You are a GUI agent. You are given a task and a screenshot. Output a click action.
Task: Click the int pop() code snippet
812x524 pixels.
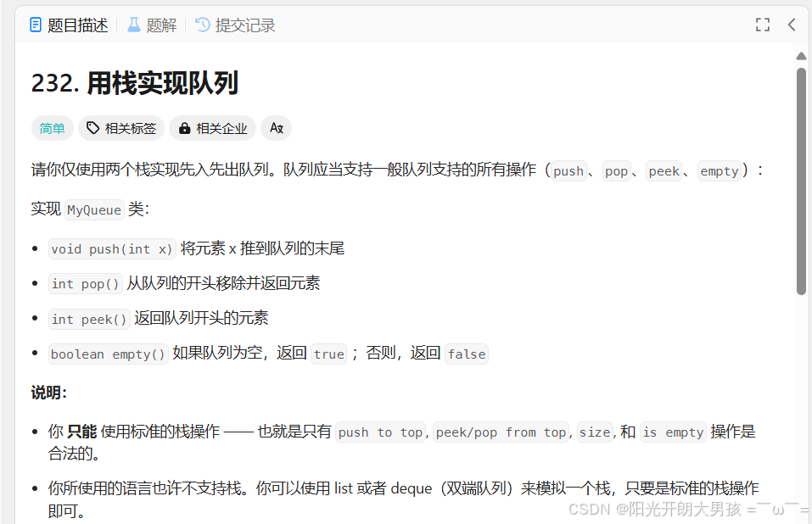pyautogui.click(x=86, y=284)
